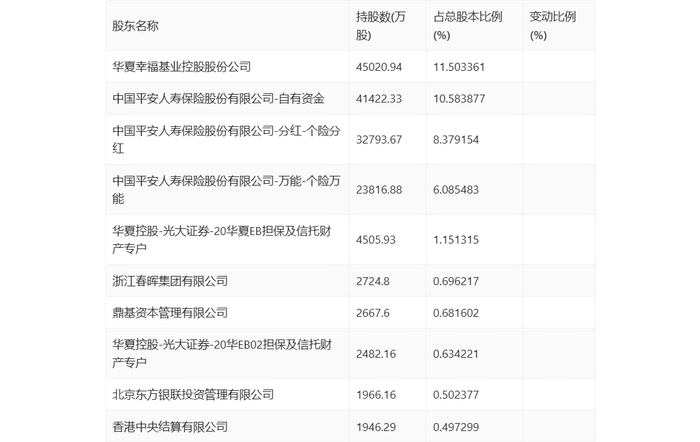Click the shares value 2667.6
The image size is (700, 442).
tap(373, 313)
